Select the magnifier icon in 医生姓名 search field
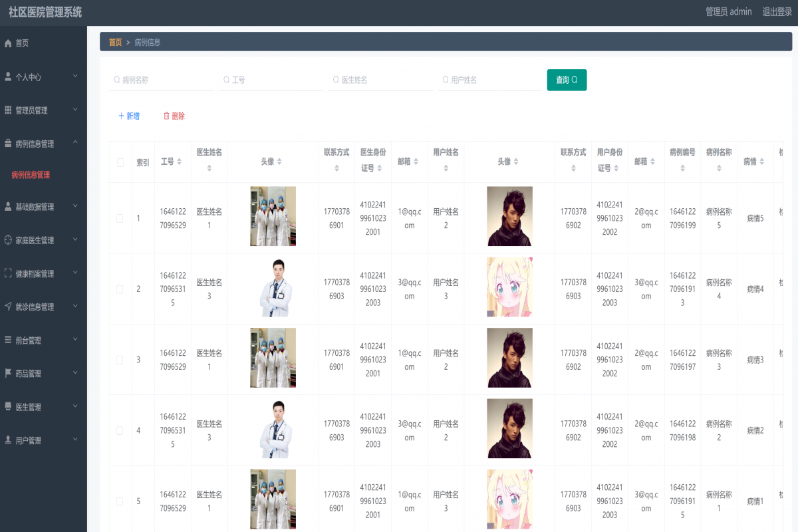The height and width of the screenshot is (532, 798). (x=336, y=79)
